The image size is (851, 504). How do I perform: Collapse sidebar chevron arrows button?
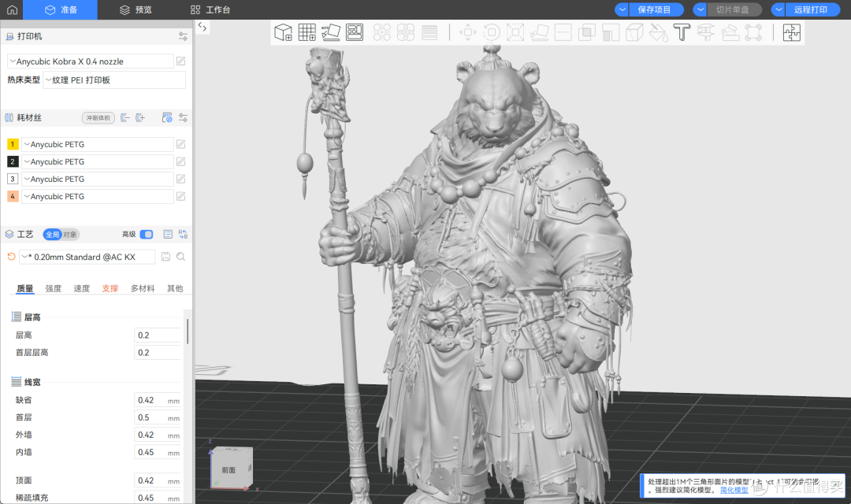[x=203, y=27]
